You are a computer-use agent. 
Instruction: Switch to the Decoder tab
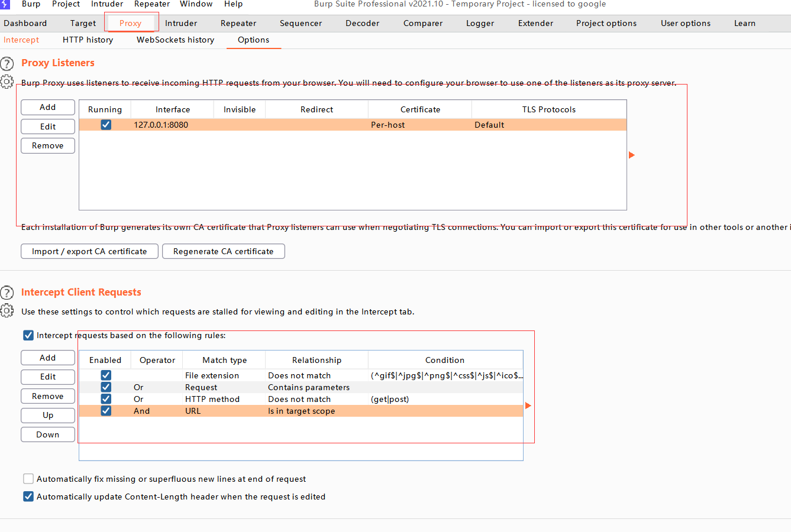click(363, 23)
